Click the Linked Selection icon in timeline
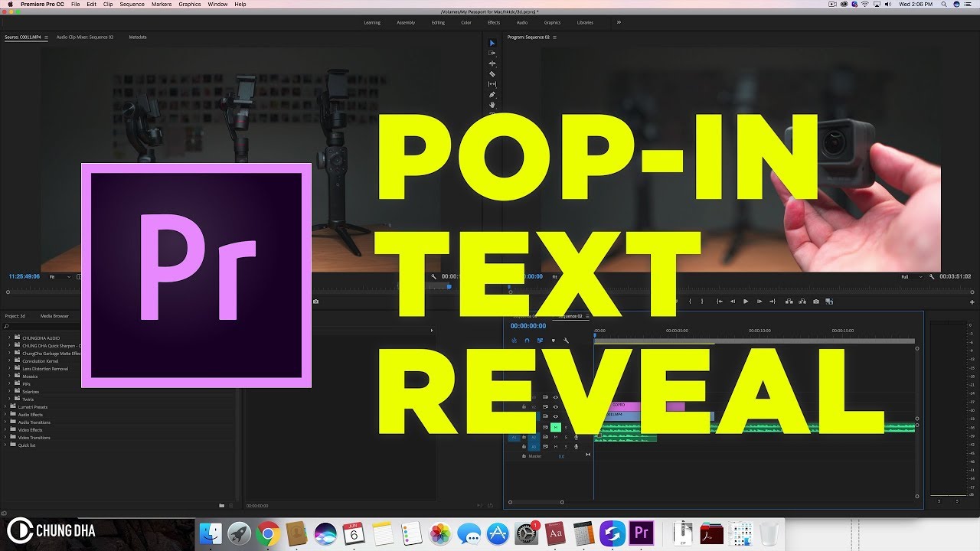This screenshot has height=551, width=980. click(x=540, y=341)
